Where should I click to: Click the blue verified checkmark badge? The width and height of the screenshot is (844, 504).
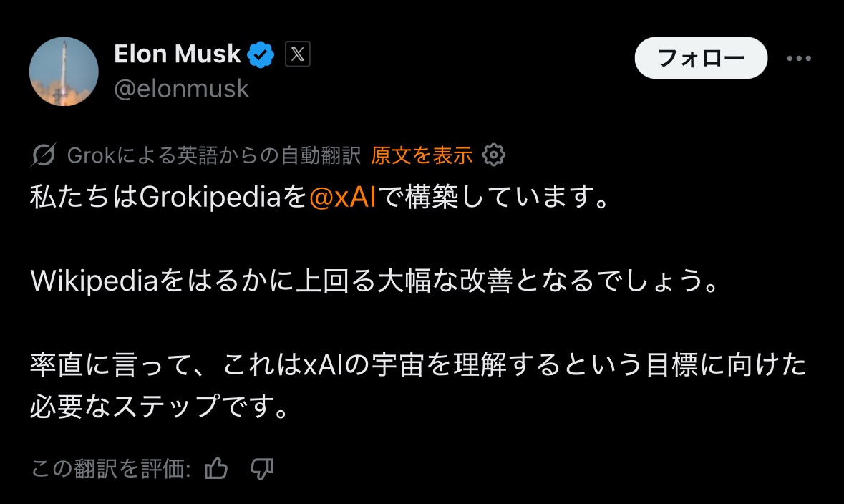(x=261, y=54)
